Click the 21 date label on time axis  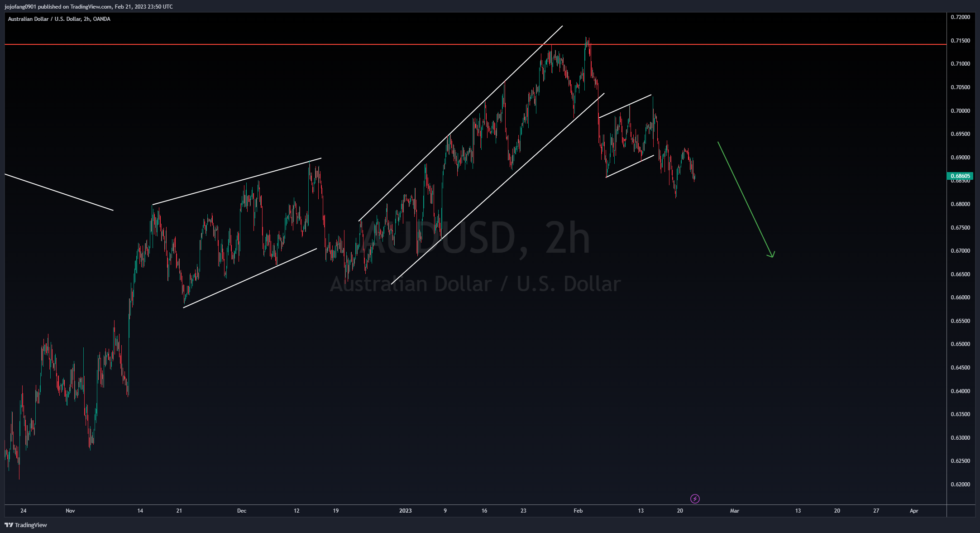click(179, 511)
